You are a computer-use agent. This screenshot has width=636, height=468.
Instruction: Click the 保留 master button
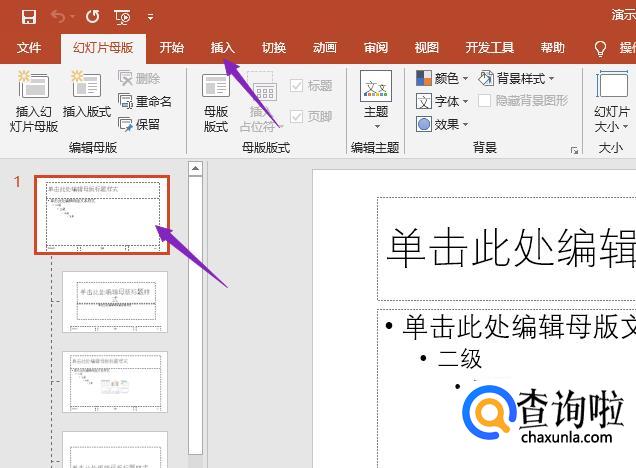(139, 124)
